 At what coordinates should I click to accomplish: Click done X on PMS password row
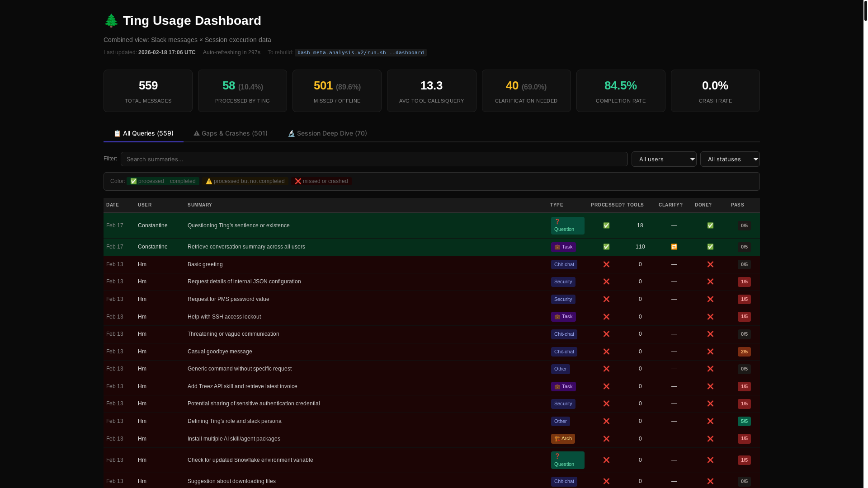click(x=710, y=299)
